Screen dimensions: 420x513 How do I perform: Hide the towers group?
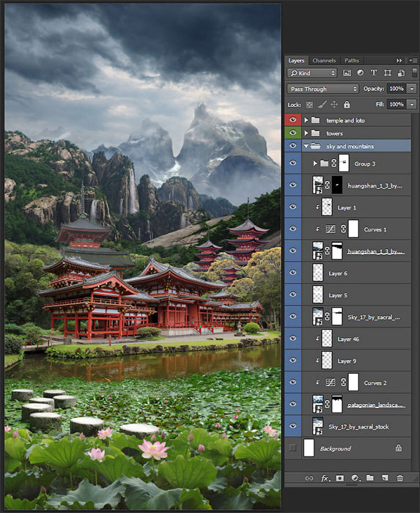click(292, 133)
